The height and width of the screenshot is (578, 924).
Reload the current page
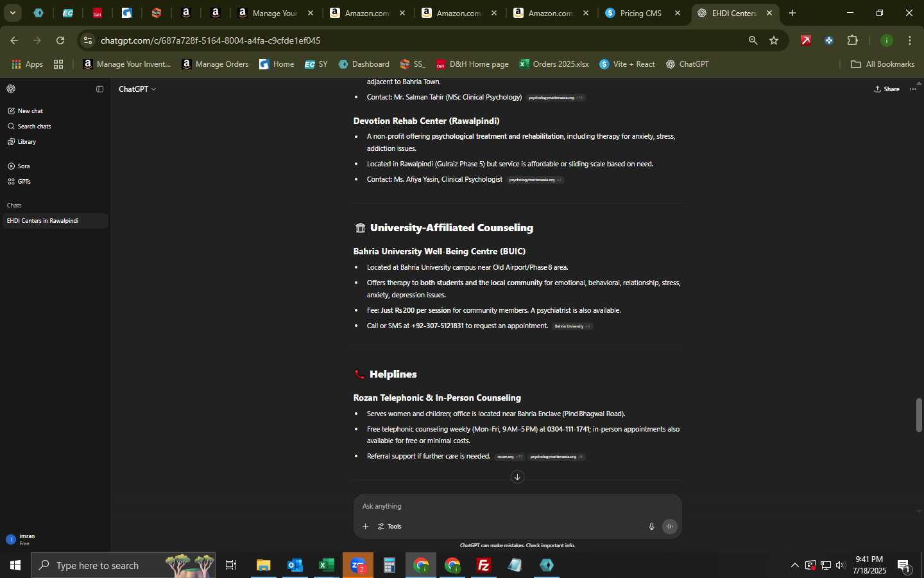tap(60, 40)
